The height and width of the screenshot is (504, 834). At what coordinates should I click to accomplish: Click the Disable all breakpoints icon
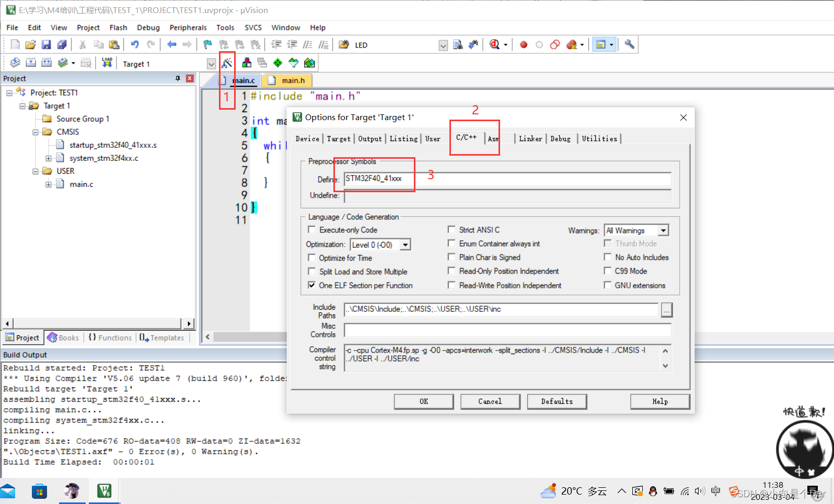(x=555, y=44)
